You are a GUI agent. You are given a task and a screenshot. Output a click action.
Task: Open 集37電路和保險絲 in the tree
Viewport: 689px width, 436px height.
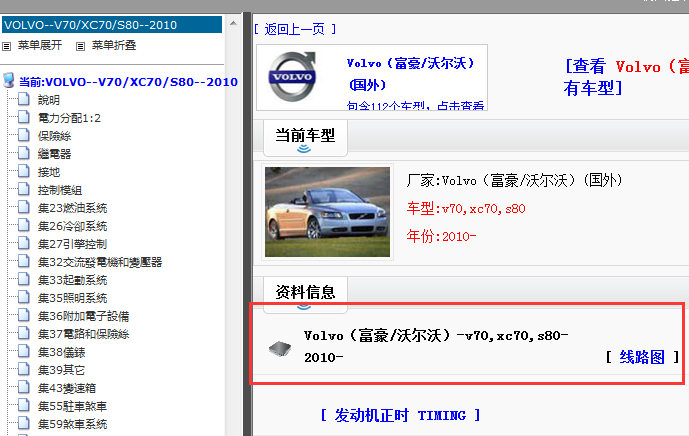pos(83,334)
